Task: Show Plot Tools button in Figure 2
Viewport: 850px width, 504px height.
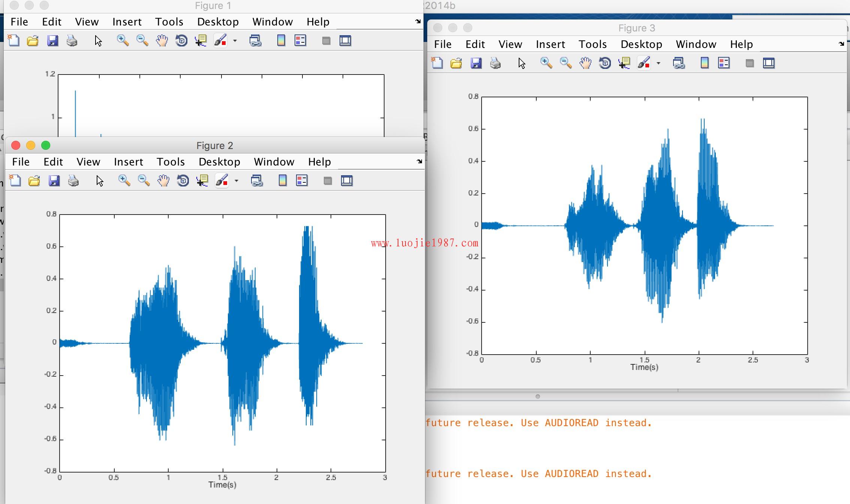Action: point(347,181)
